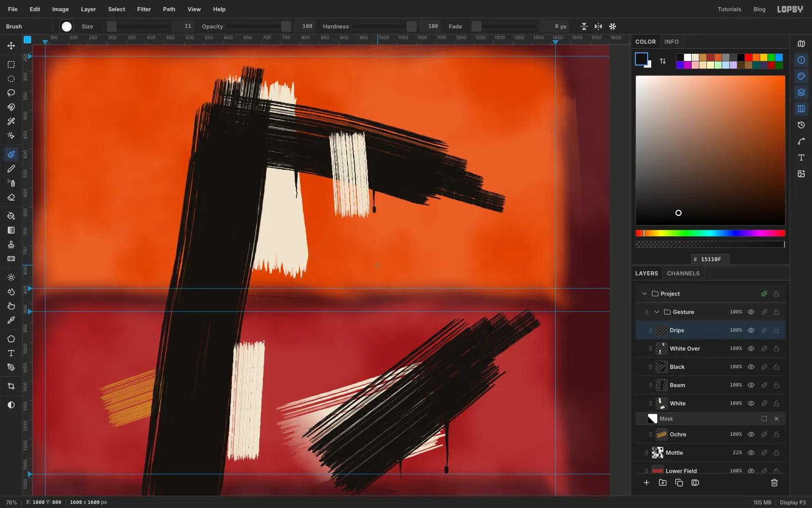The image size is (812, 508).
Task: Switch to the Channels tab
Action: click(x=683, y=273)
